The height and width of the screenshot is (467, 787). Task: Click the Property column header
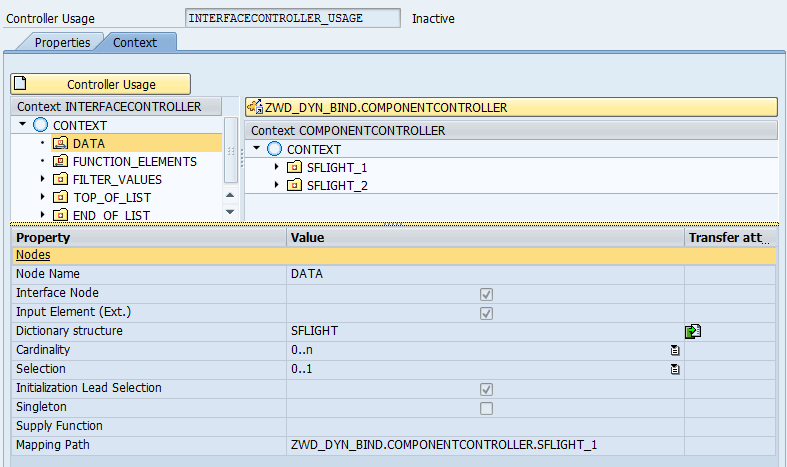[149, 238]
